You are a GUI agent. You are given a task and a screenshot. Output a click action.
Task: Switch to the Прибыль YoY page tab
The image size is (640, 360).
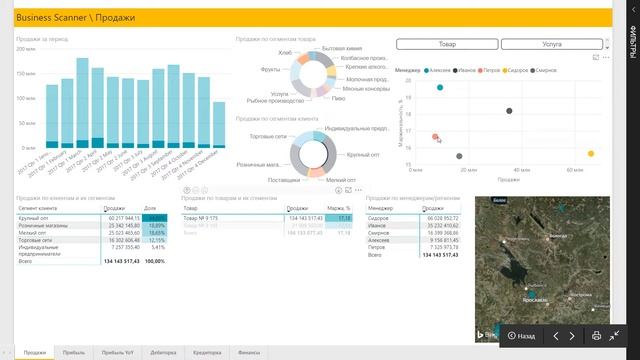coord(118,352)
